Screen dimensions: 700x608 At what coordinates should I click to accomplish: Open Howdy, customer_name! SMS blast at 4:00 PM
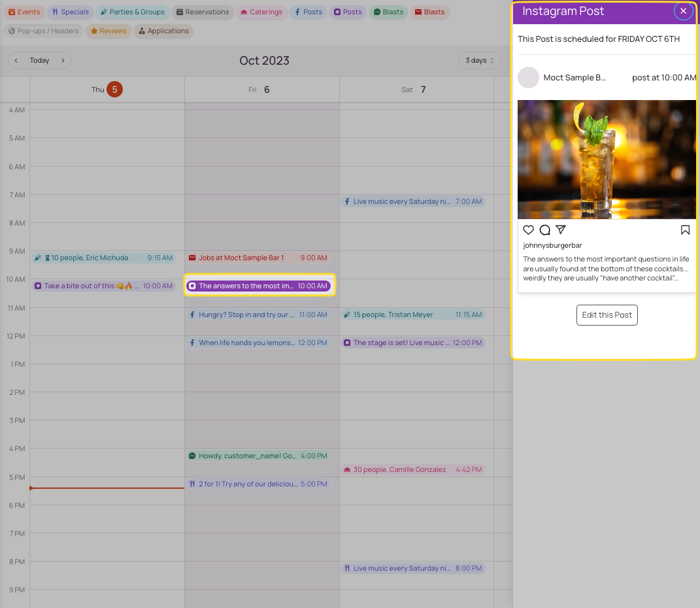click(258, 456)
